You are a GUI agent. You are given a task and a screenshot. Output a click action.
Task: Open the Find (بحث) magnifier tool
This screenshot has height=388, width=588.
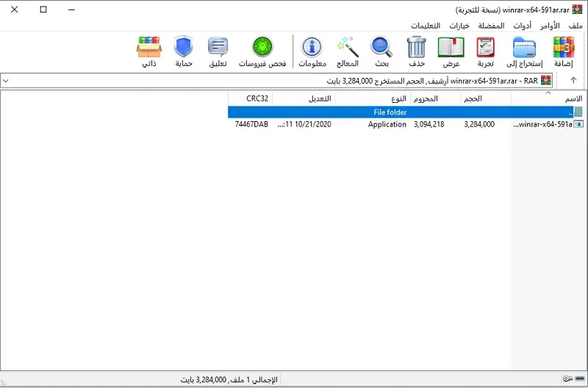381,52
